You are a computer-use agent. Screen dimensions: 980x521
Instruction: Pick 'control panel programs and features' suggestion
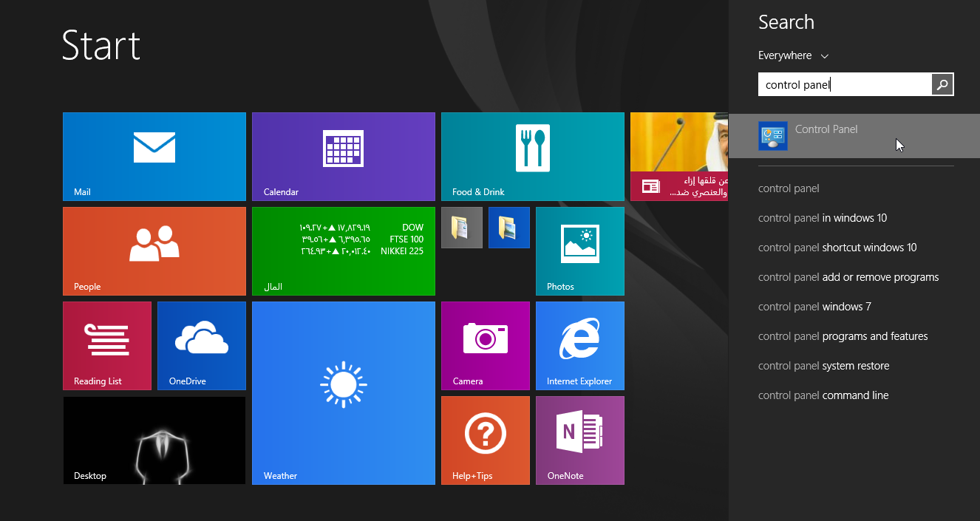click(x=843, y=336)
